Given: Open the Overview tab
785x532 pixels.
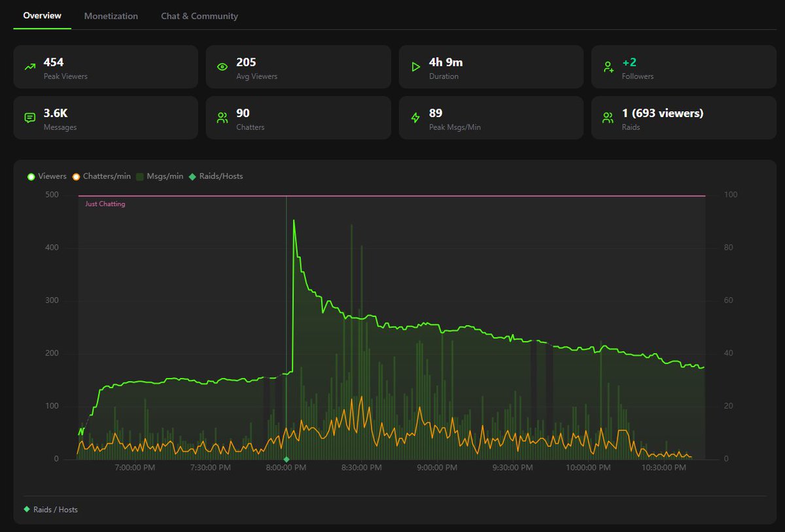Looking at the screenshot, I should (x=43, y=16).
